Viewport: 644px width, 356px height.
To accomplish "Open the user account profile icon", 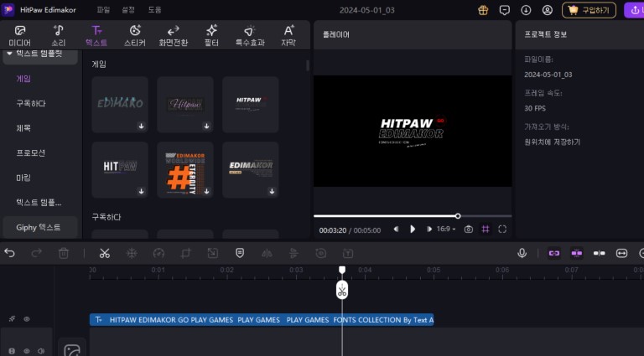I will (x=548, y=11).
